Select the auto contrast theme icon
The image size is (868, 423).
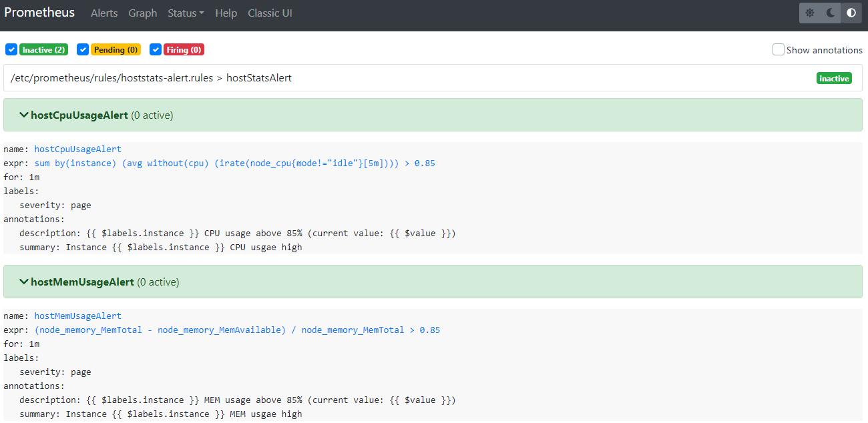(x=851, y=13)
